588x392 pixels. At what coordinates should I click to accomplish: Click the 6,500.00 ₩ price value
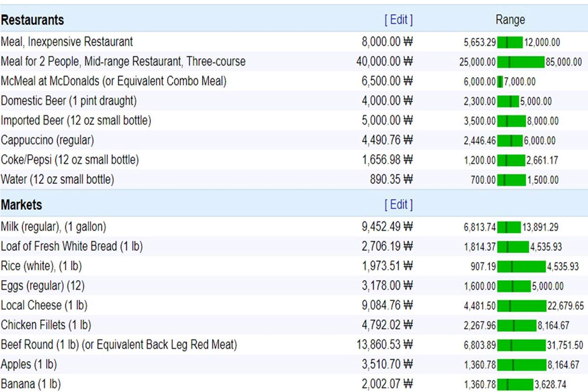pos(387,81)
